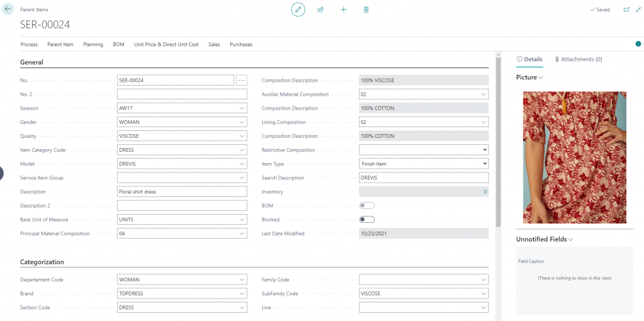Viewport: 644px width, 321px height.
Task: Open the Model dropdown
Action: [241, 164]
